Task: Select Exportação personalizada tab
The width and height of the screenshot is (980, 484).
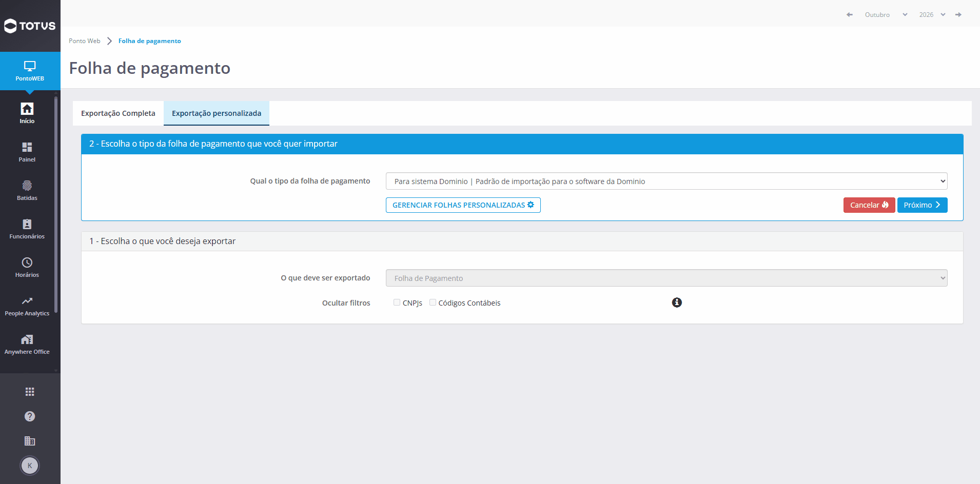Action: click(x=217, y=113)
